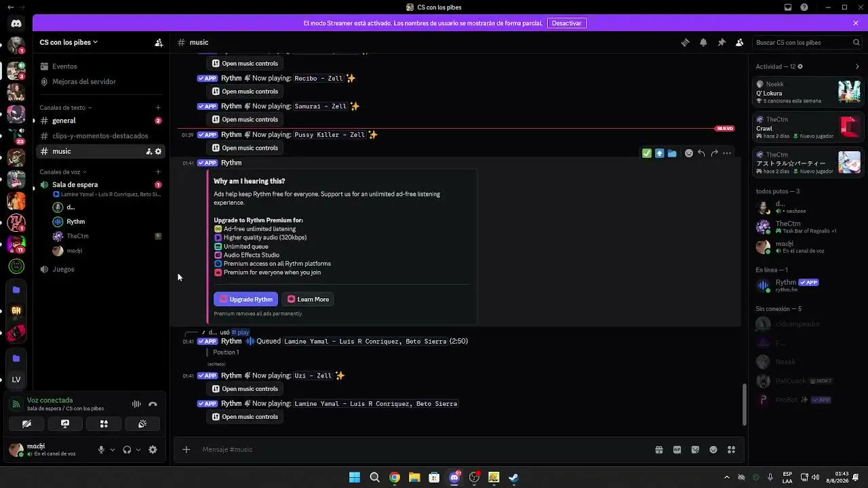Open the GIF picker
This screenshot has width=868, height=488.
(677, 449)
